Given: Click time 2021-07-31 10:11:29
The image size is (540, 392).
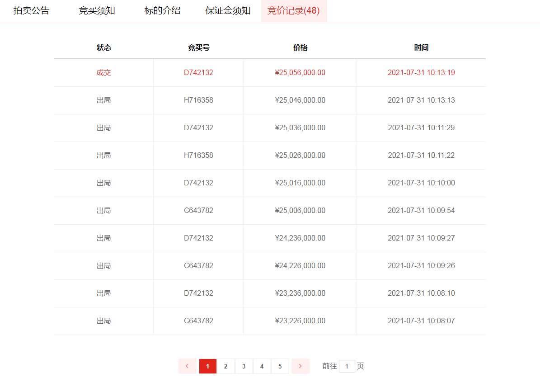Looking at the screenshot, I should (x=421, y=128).
